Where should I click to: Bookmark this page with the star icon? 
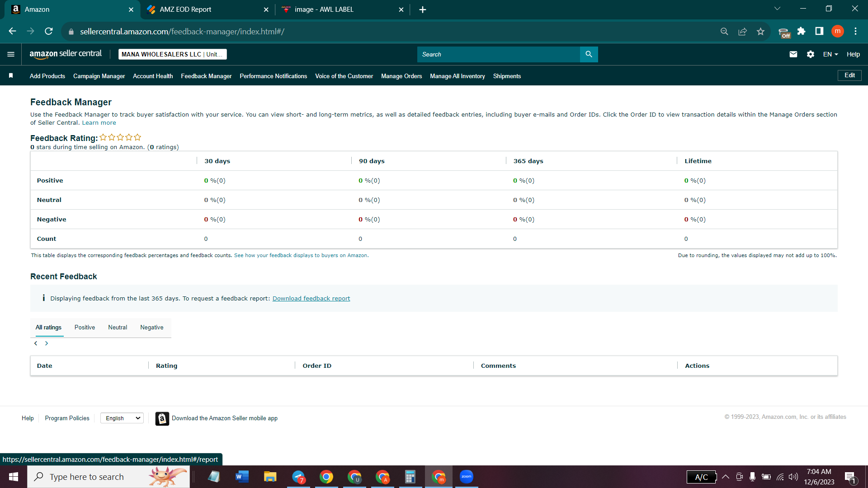point(760,31)
